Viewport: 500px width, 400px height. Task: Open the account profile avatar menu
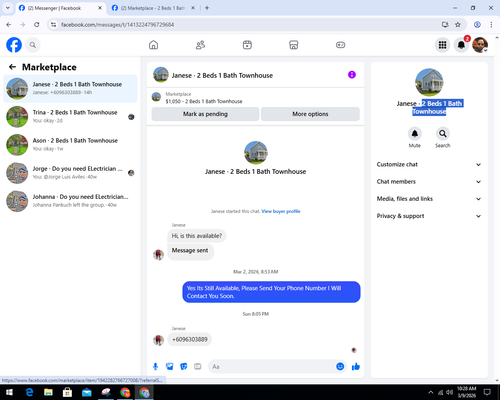[x=480, y=45]
